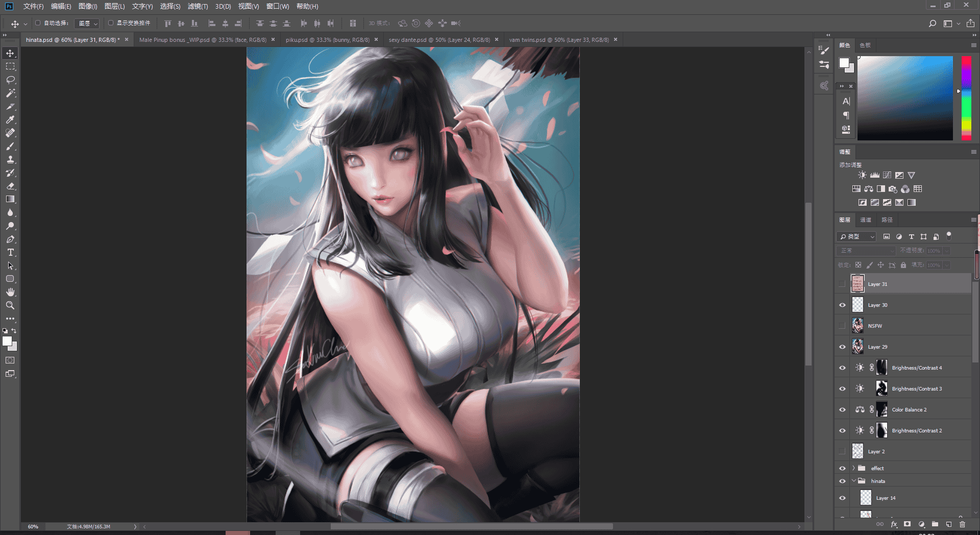980x535 pixels.
Task: Collapse the hinata layer group
Action: 853,481
